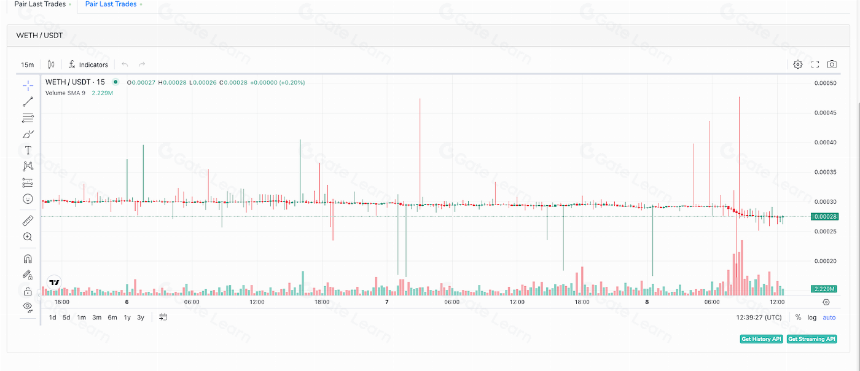The width and height of the screenshot is (860, 371).
Task: Toggle percent scale
Action: tap(798, 318)
